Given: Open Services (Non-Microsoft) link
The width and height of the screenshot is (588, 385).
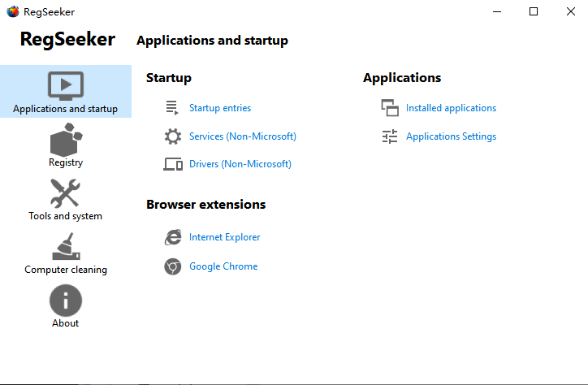Looking at the screenshot, I should [x=243, y=136].
